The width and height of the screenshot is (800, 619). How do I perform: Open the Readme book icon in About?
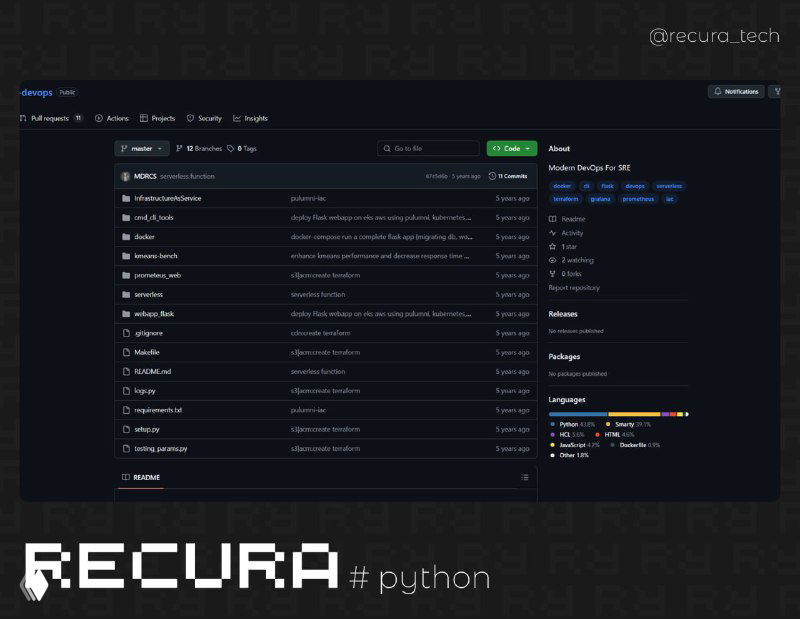coord(554,219)
